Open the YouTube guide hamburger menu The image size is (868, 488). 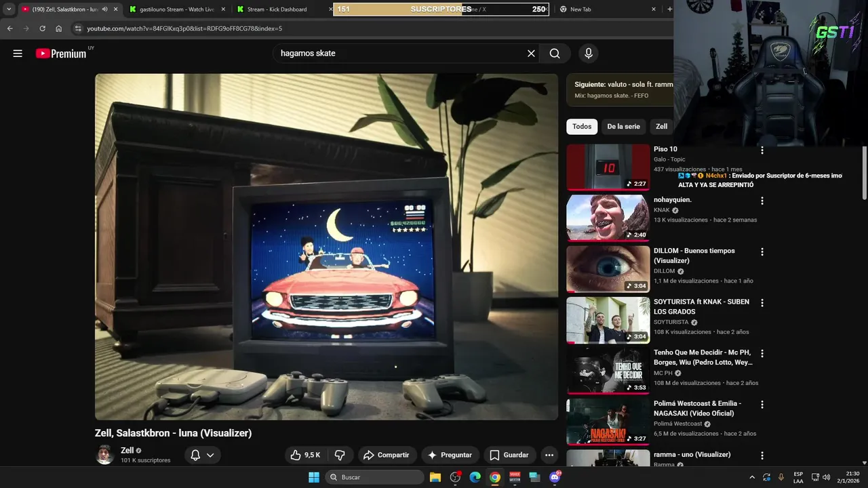tap(18, 54)
